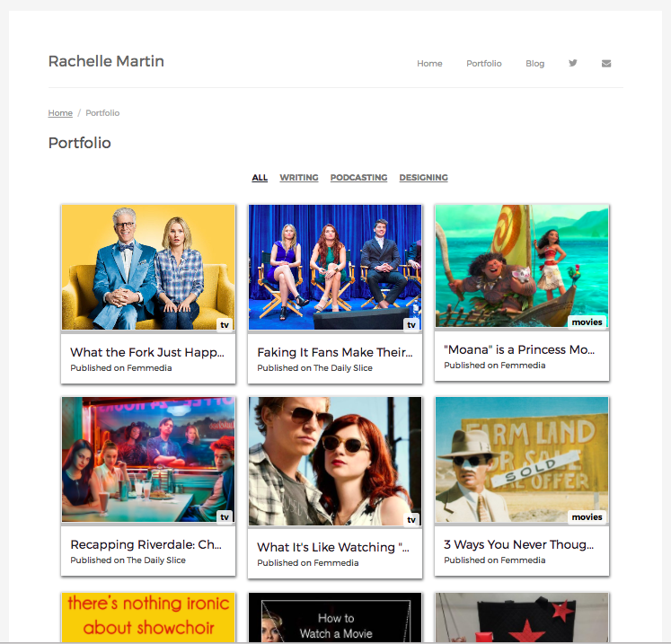Viewport: 671px width, 644px height.
Task: Open the What the Fork thumbnail image
Action: (x=148, y=267)
